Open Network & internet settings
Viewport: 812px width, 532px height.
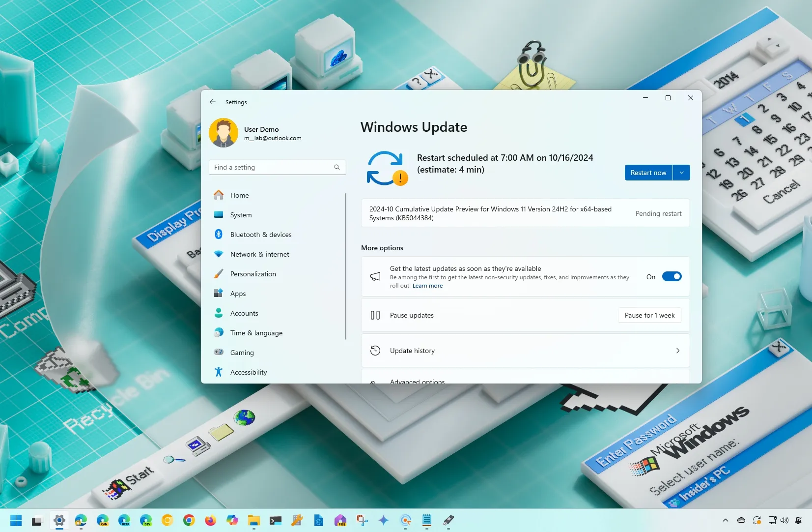click(277, 254)
